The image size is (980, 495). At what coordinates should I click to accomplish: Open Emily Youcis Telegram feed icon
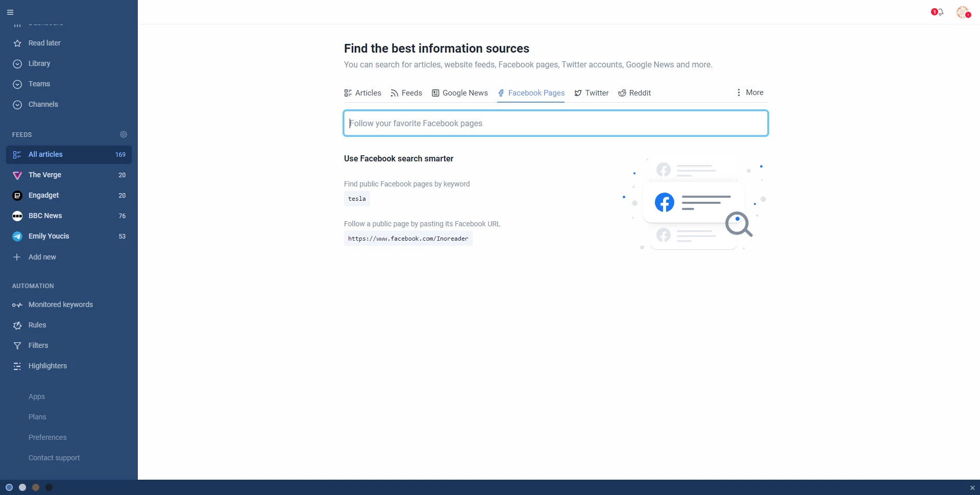coord(17,237)
